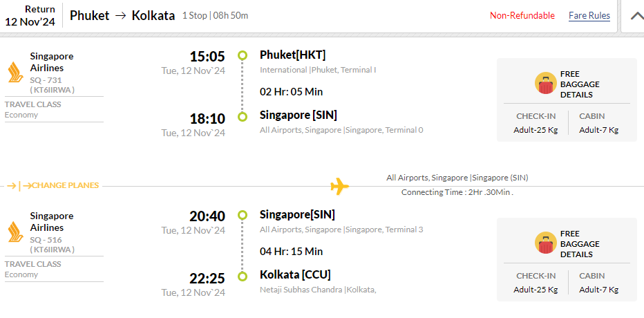Click the Kolkata arrival green circle marker
644x318 pixels.
[243, 277]
